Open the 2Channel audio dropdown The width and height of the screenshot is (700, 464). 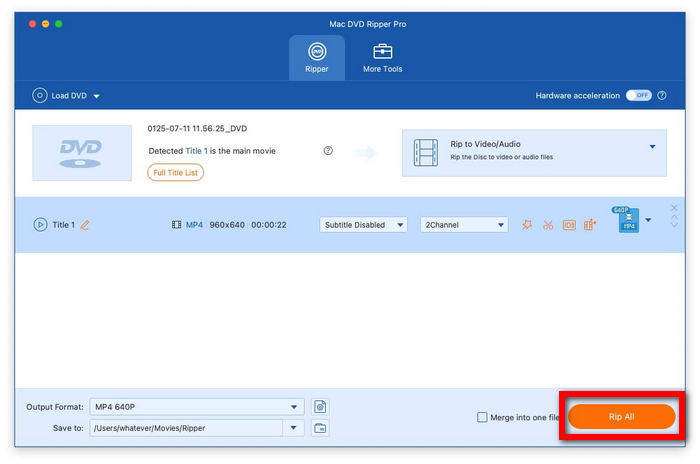click(x=464, y=225)
